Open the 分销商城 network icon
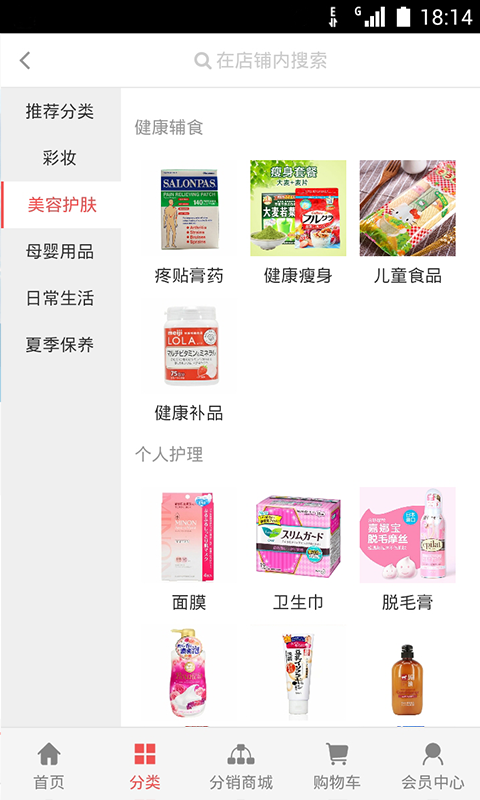 tap(241, 754)
